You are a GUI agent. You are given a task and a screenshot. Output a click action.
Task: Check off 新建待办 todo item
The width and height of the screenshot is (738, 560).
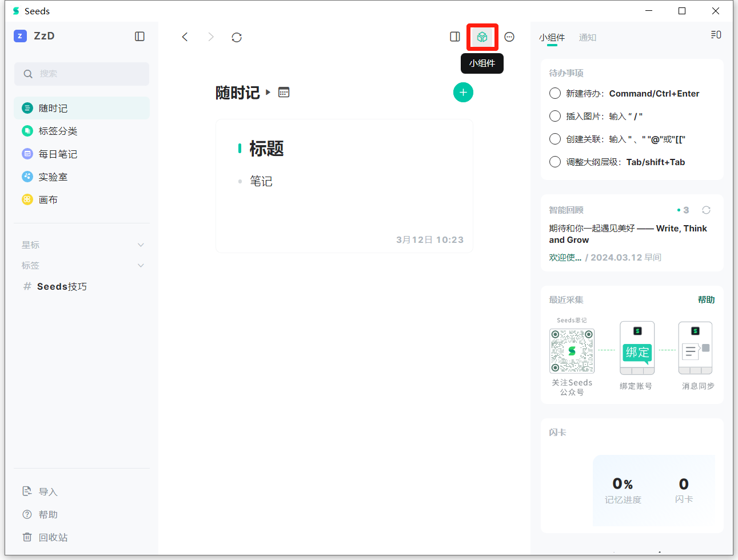tap(555, 93)
